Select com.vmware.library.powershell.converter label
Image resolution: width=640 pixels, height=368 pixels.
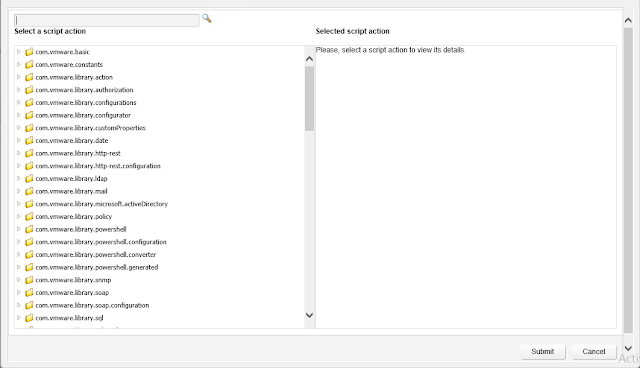96,254
